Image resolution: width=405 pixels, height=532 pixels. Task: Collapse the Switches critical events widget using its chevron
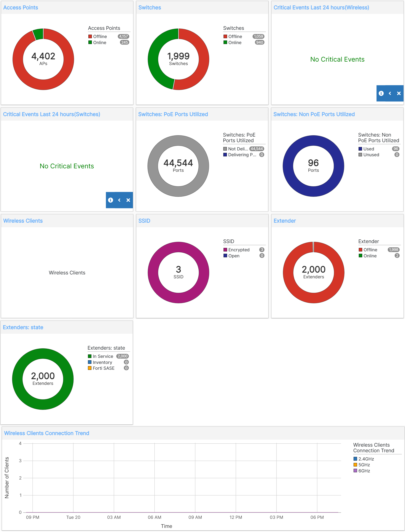[119, 200]
